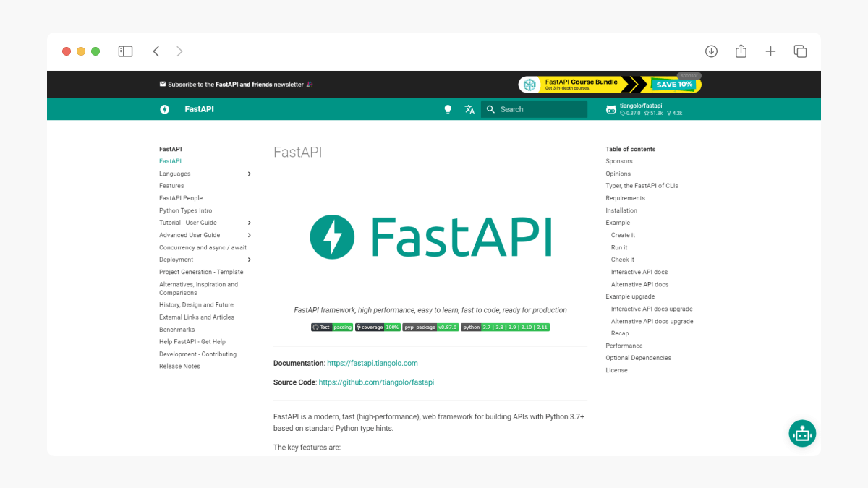This screenshot has width=868, height=488.
Task: Click the FastAPI lightning logo in the header
Action: [165, 109]
